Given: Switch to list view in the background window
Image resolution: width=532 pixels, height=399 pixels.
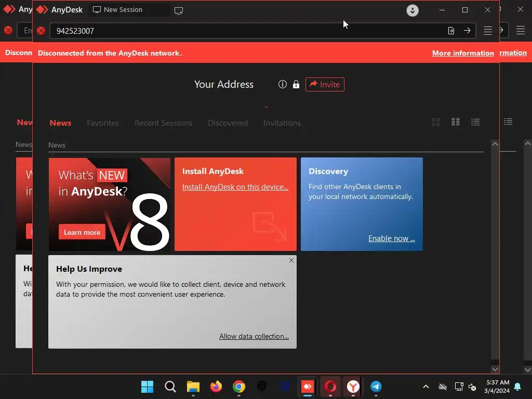Looking at the screenshot, I should (508, 122).
